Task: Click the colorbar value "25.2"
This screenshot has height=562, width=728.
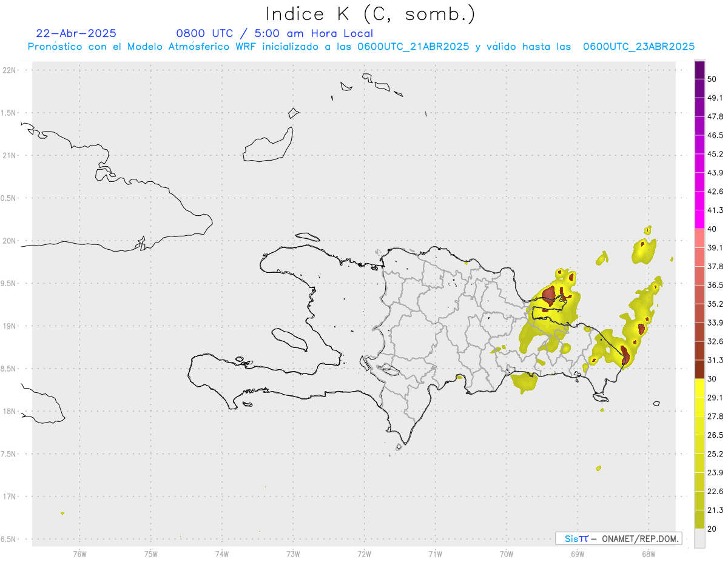Action: [715, 454]
